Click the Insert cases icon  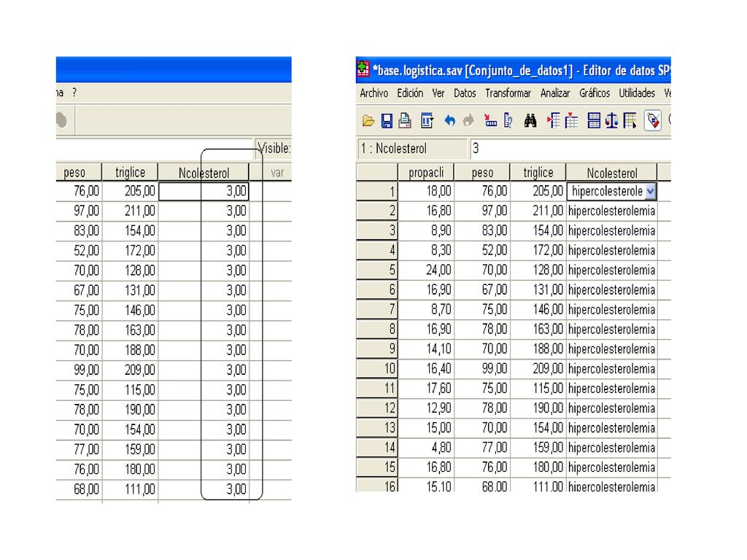(554, 121)
